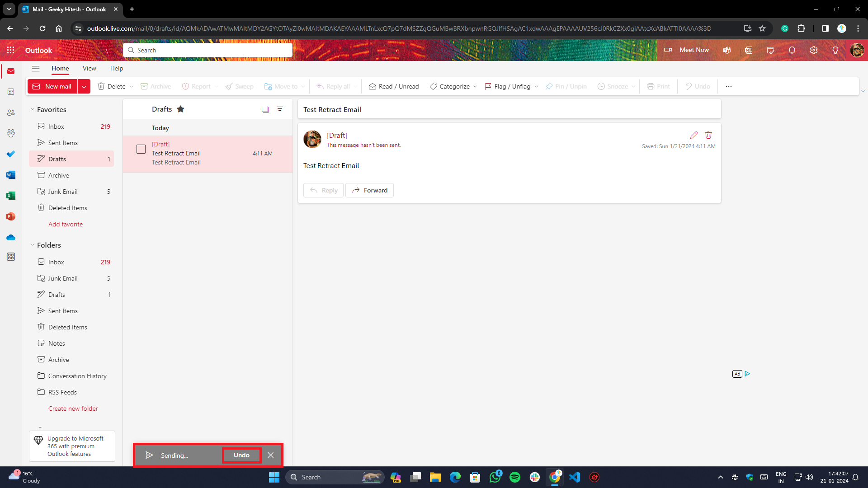
Task: Expand the ribbon with the chevron
Action: (863, 91)
